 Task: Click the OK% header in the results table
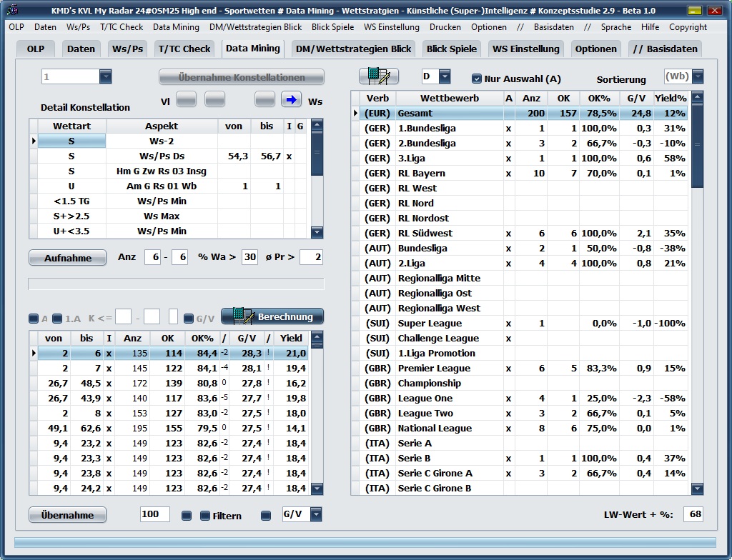coord(202,338)
